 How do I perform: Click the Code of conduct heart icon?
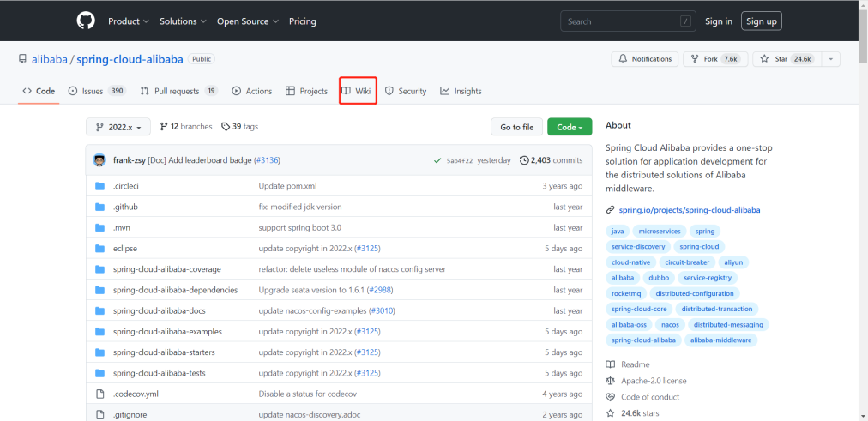point(610,397)
